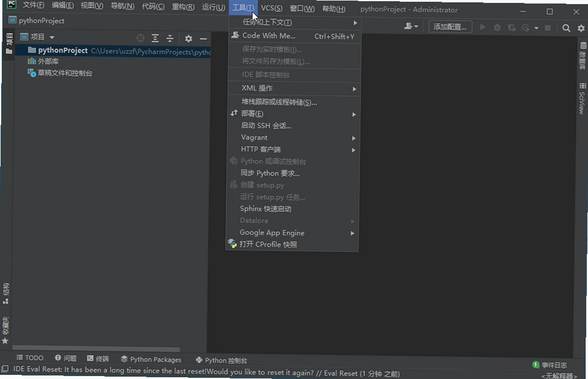Viewport: 588px width, 379px height.
Task: Expand the Project view dropdown
Action: click(x=52, y=37)
